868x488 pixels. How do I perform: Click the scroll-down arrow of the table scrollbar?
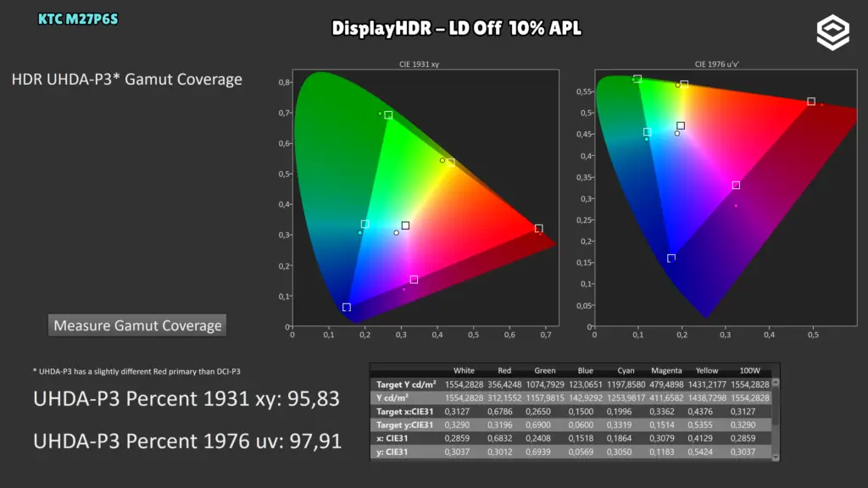[776, 457]
